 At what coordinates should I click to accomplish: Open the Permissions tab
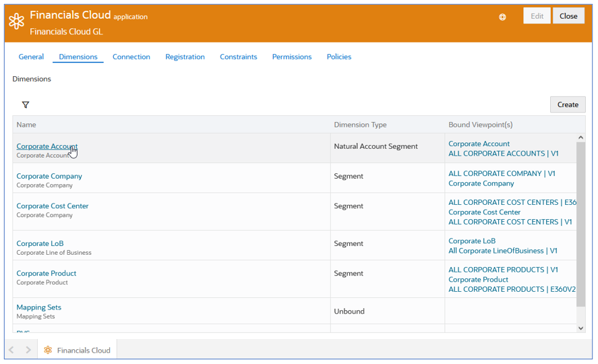(x=292, y=57)
